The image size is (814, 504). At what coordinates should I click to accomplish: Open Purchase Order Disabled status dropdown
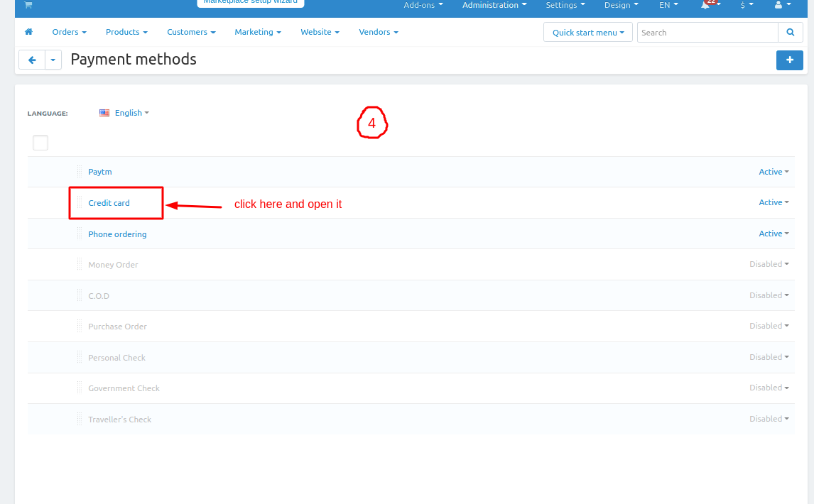pyautogui.click(x=769, y=326)
